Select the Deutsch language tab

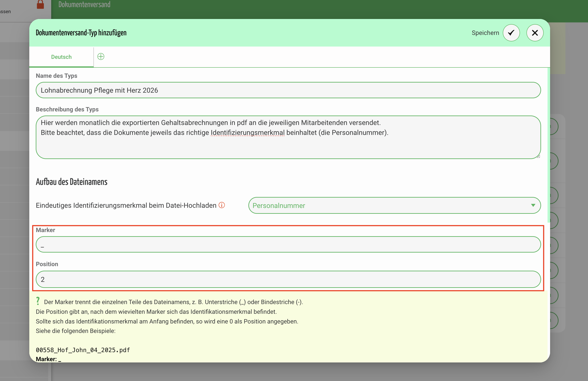coord(61,57)
